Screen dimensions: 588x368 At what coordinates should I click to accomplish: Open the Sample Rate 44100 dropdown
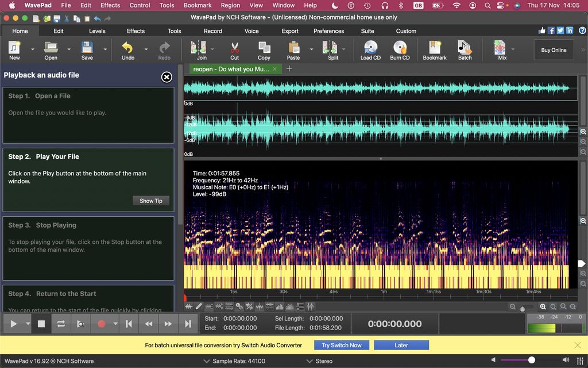tap(239, 361)
